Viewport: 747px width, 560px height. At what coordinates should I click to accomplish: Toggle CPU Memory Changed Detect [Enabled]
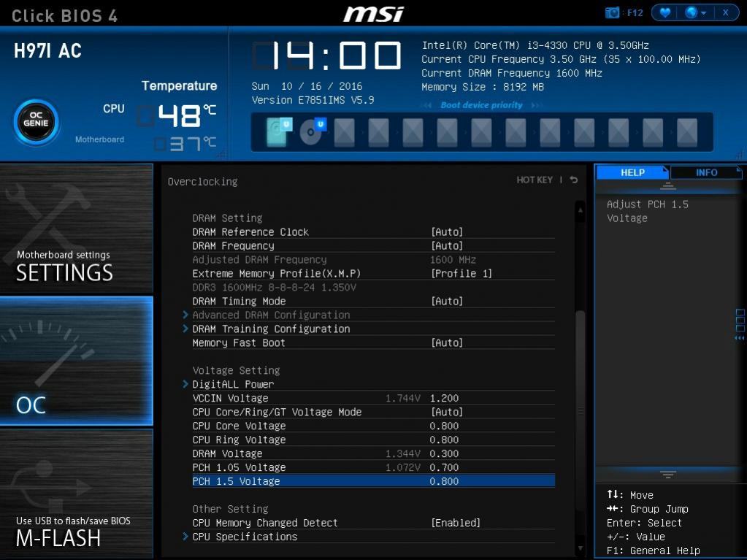[x=456, y=523]
